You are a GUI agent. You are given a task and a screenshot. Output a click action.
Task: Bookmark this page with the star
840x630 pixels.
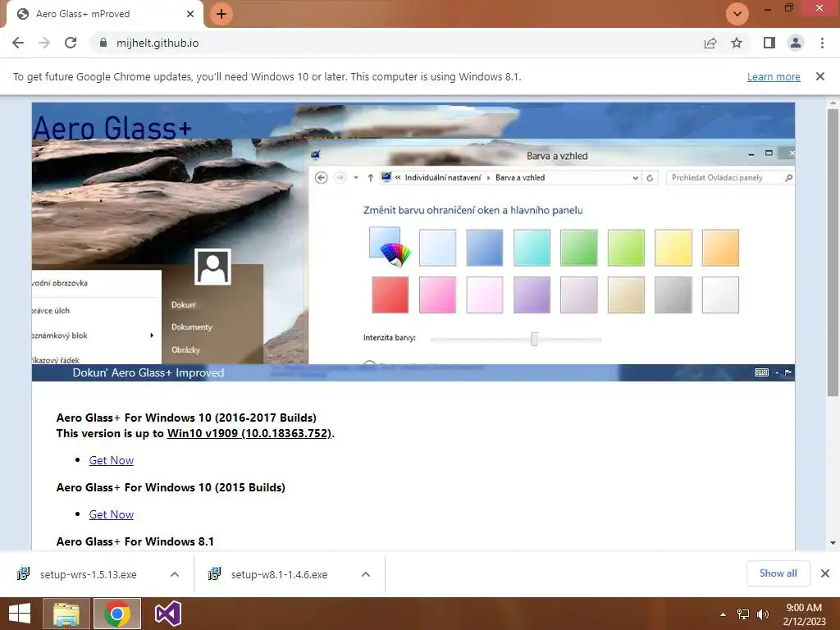click(x=737, y=43)
